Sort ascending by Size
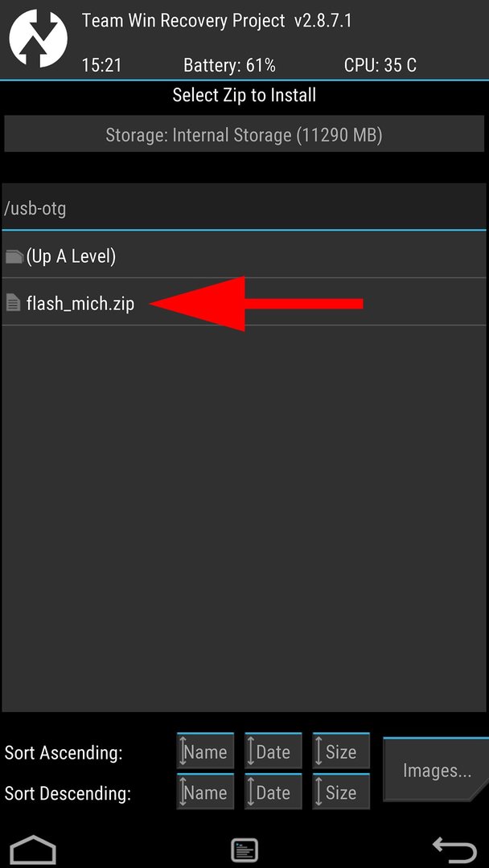The height and width of the screenshot is (868, 489). pyautogui.click(x=341, y=751)
